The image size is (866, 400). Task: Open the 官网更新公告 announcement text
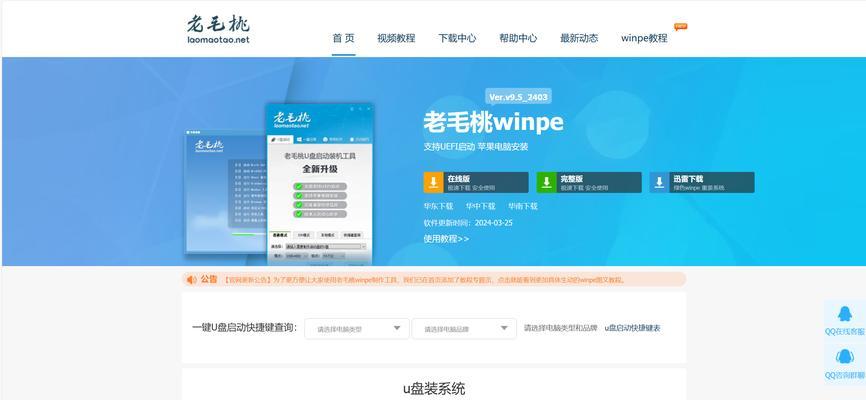pyautogui.click(x=425, y=280)
